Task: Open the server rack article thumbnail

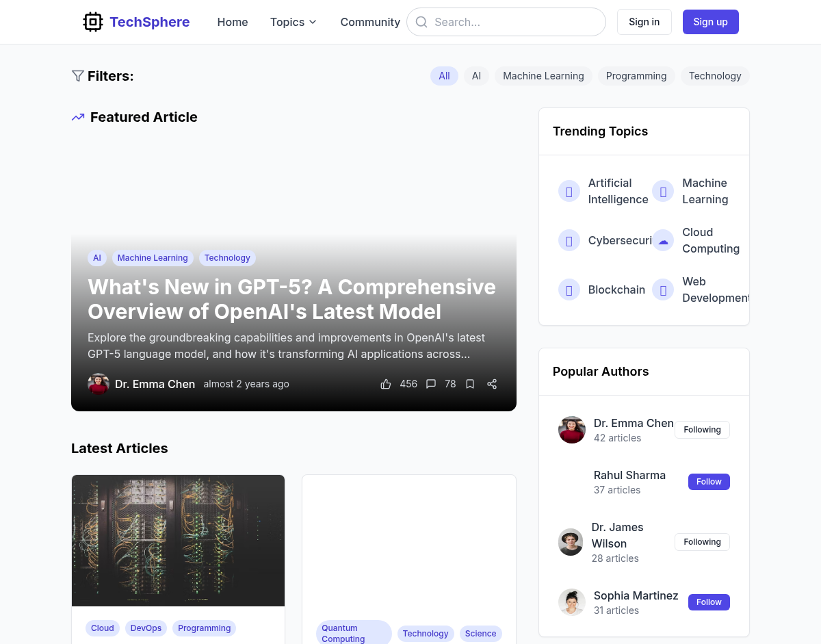Action: [x=178, y=541]
